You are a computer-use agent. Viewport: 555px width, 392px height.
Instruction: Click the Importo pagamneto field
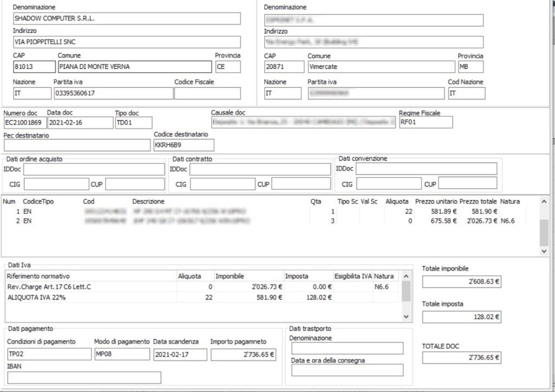[x=243, y=355]
